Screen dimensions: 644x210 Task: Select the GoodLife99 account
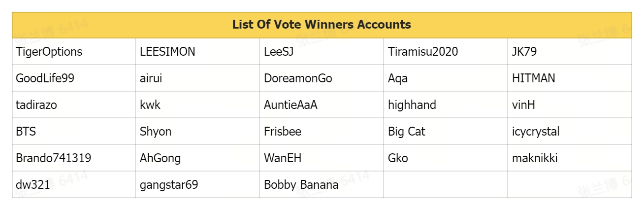(x=45, y=78)
